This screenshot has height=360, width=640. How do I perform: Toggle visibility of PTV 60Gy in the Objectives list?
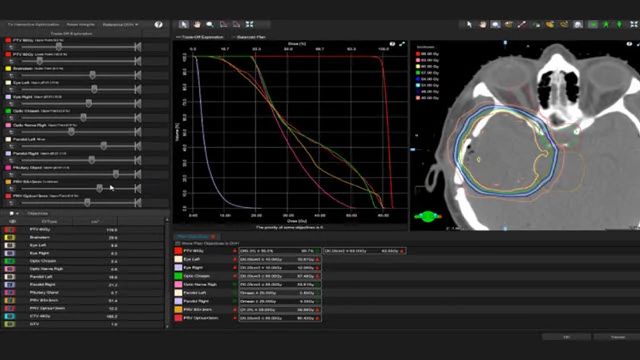coord(10,230)
